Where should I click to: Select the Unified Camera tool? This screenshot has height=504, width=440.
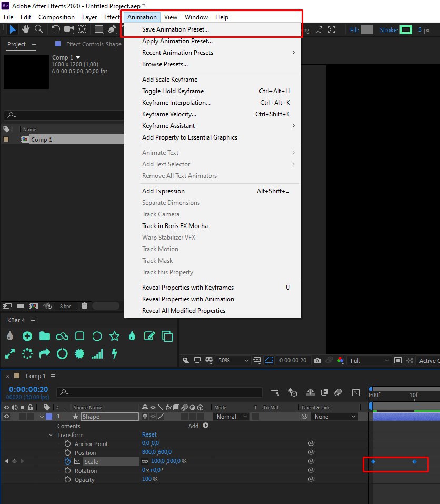click(x=69, y=29)
